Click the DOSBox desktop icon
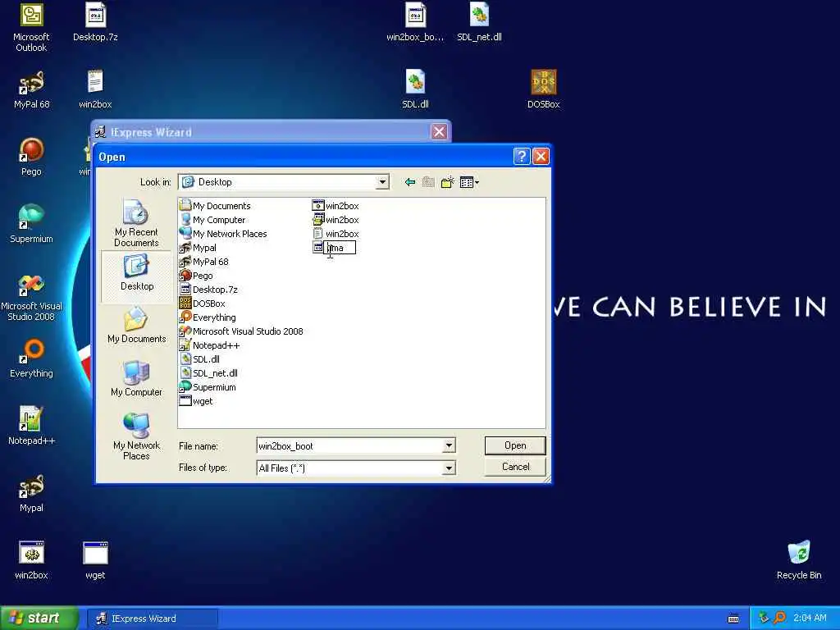Image resolution: width=840 pixels, height=630 pixels. (543, 90)
